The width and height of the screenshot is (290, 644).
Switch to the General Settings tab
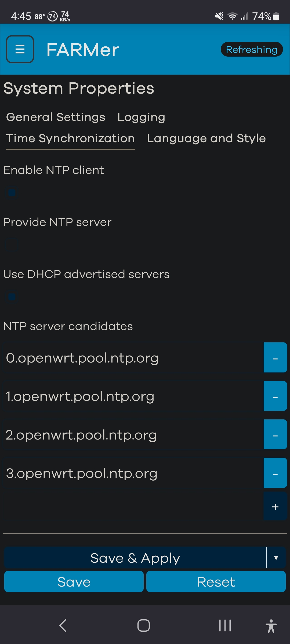[56, 117]
